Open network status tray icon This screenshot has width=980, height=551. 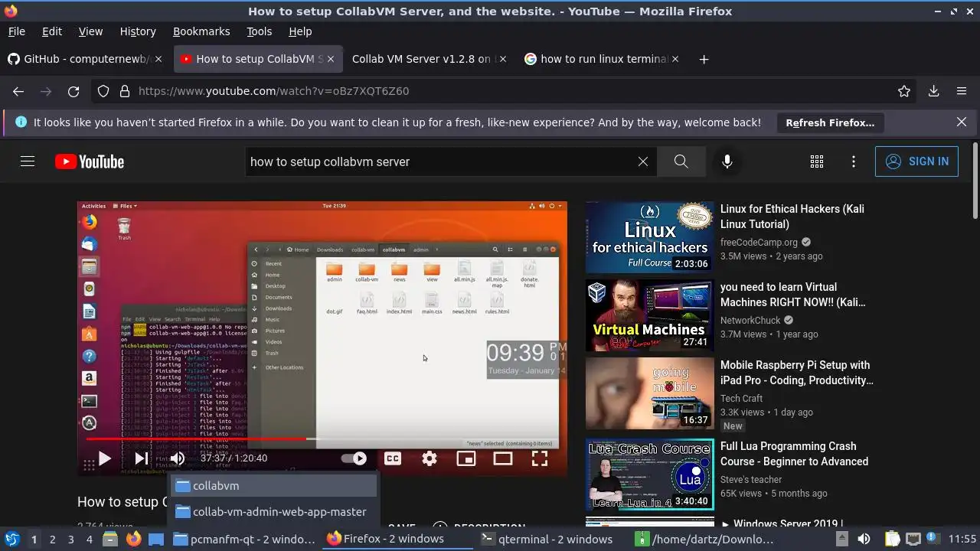912,540
